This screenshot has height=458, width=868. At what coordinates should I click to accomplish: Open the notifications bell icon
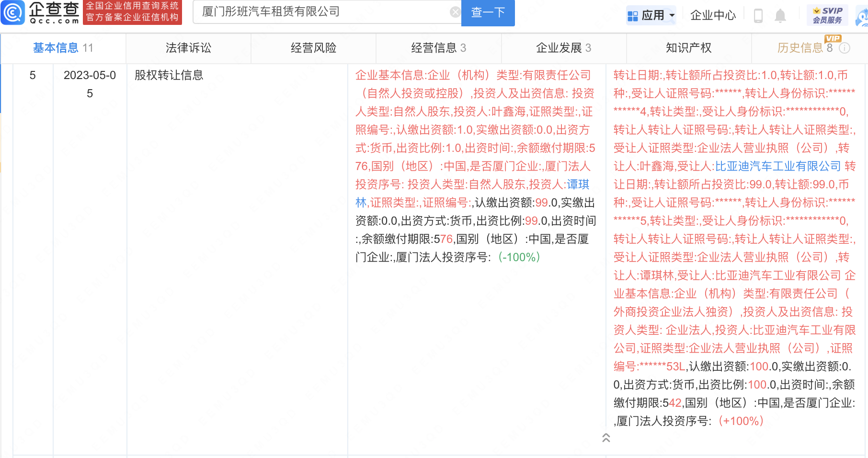(x=780, y=16)
